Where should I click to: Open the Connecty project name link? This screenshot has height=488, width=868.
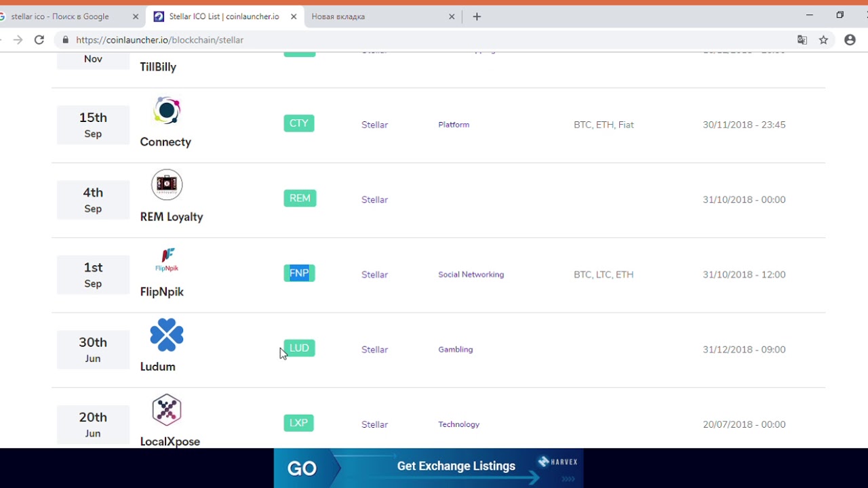click(165, 142)
